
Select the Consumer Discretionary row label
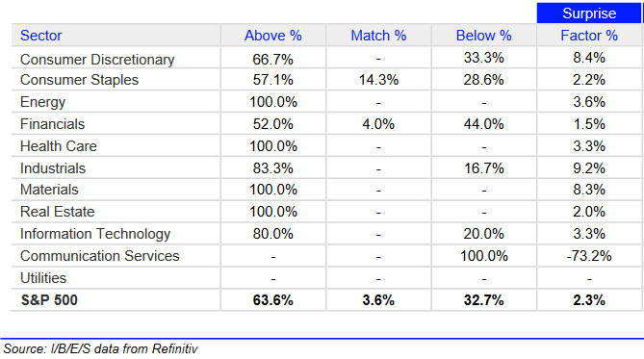97,60
